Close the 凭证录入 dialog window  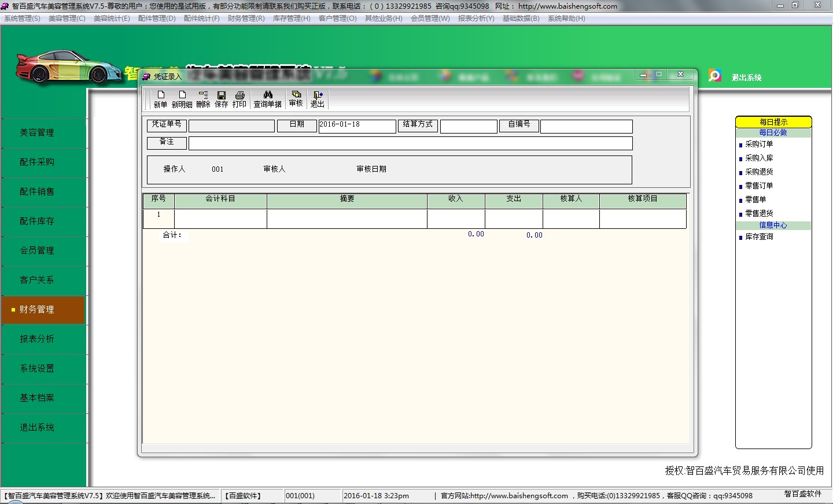(681, 75)
